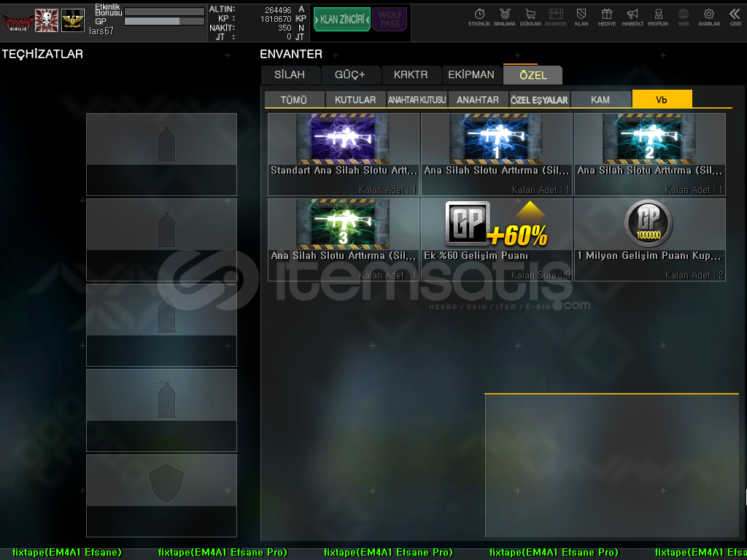Select the KAM sub-tab

click(x=600, y=99)
